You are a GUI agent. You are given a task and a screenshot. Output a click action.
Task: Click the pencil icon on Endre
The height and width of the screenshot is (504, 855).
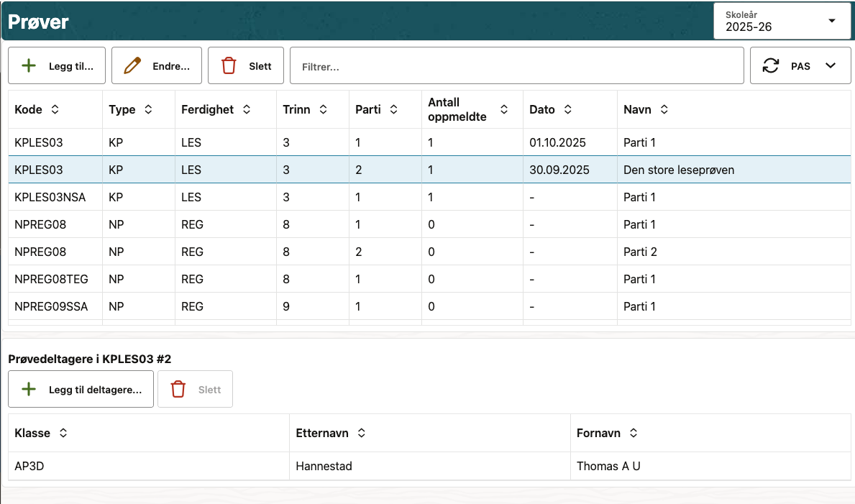click(132, 66)
